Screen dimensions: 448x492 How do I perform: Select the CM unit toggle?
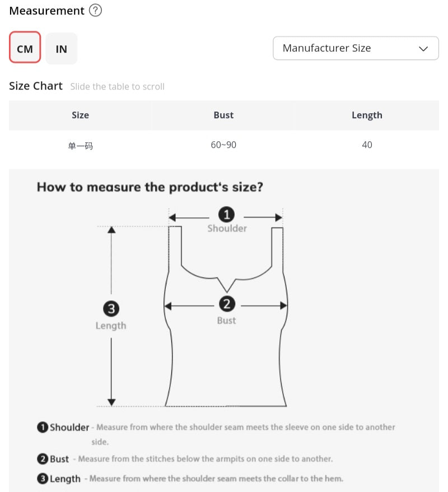[25, 48]
